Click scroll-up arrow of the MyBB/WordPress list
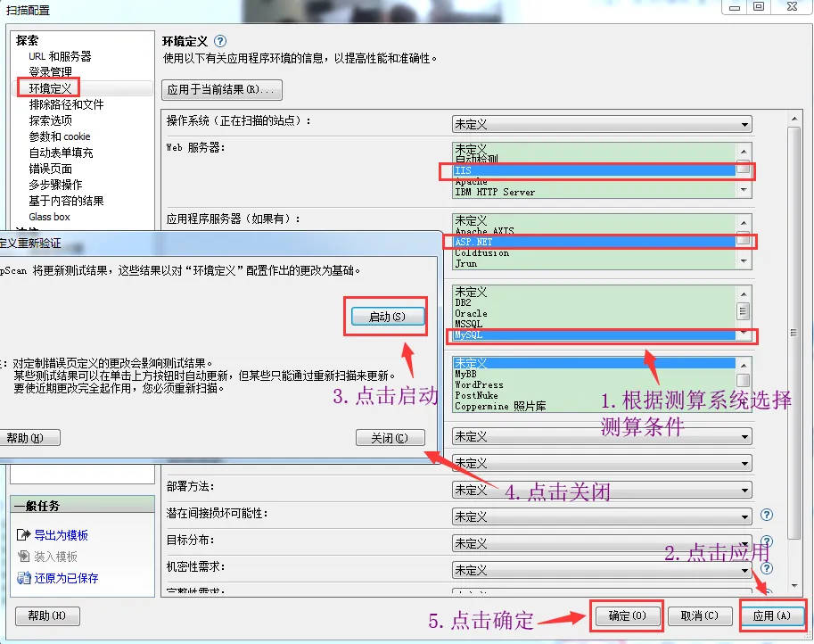This screenshot has width=814, height=644. coord(744,365)
